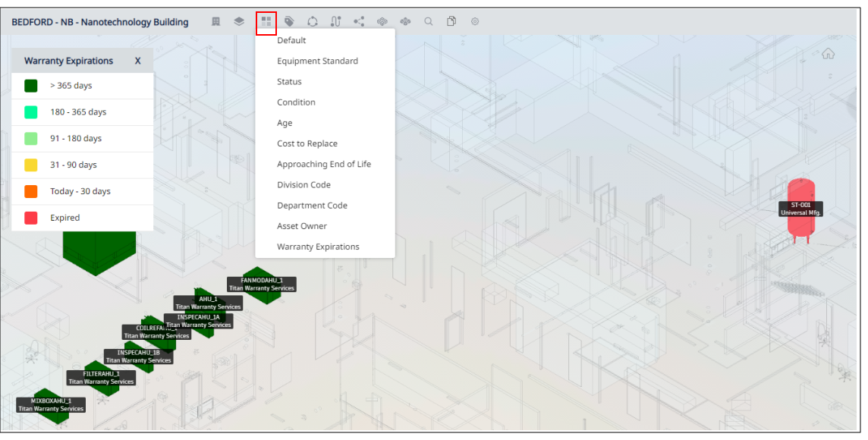Click the COILREFAHU equipment label

pos(156,332)
